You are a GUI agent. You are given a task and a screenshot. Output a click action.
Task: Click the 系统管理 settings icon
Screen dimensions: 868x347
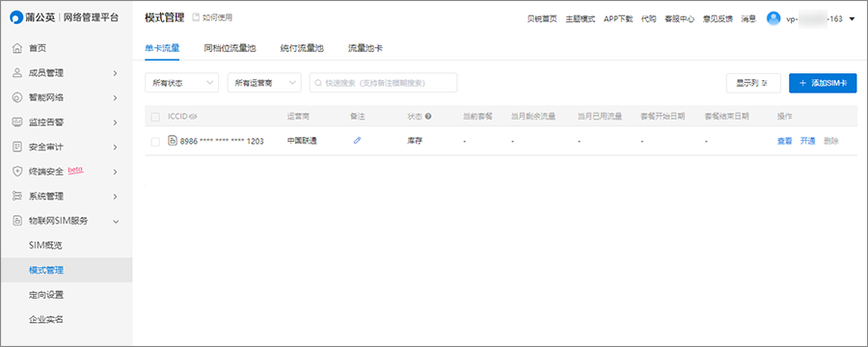pyautogui.click(x=17, y=196)
